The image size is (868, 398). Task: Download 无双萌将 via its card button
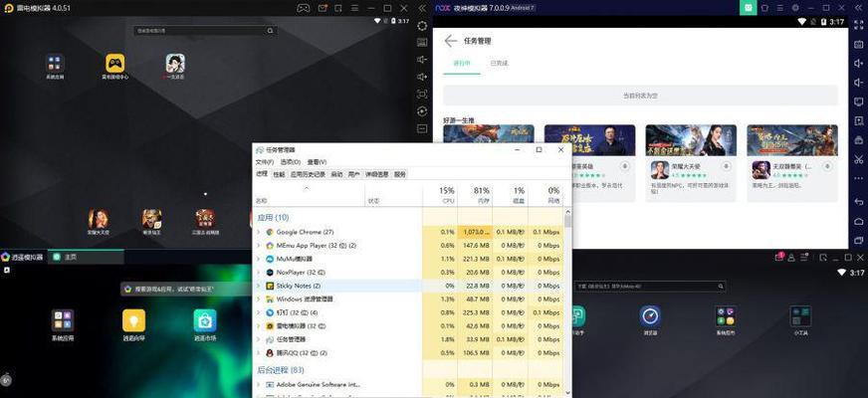[827, 166]
